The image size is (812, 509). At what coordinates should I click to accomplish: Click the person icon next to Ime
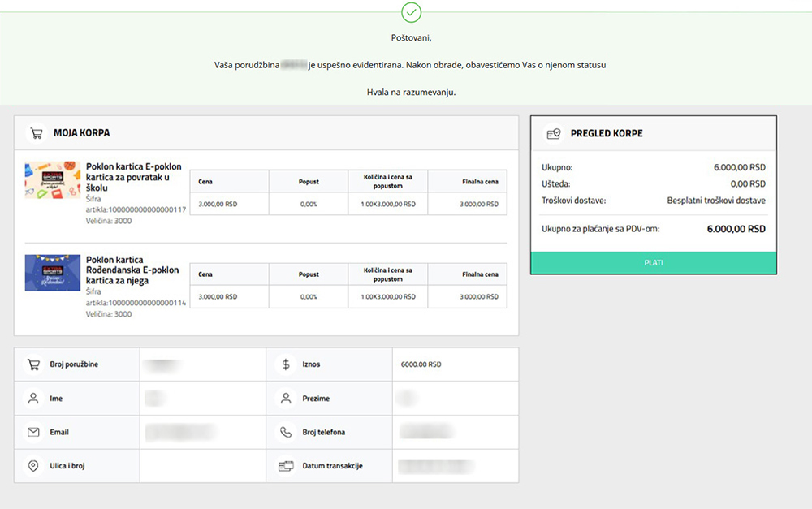point(33,399)
